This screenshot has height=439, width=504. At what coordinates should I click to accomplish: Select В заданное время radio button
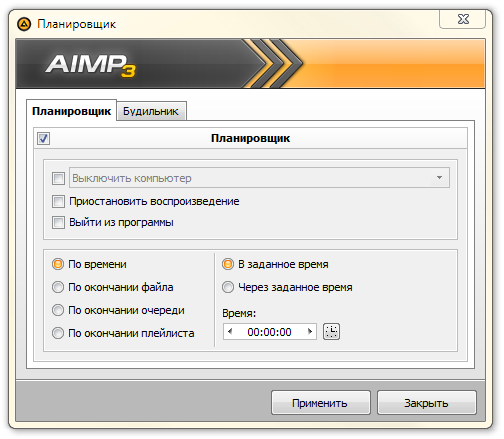[228, 264]
